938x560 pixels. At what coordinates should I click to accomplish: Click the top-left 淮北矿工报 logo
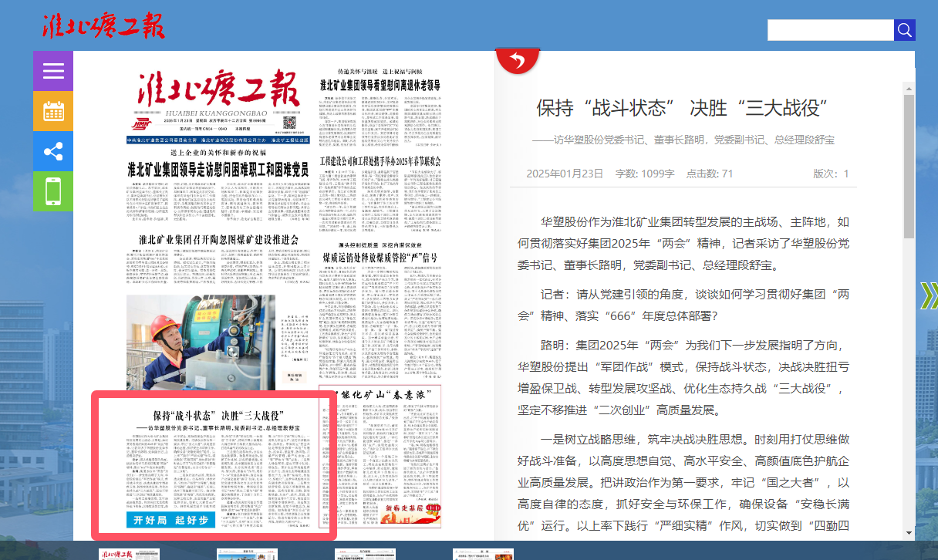pyautogui.click(x=103, y=26)
